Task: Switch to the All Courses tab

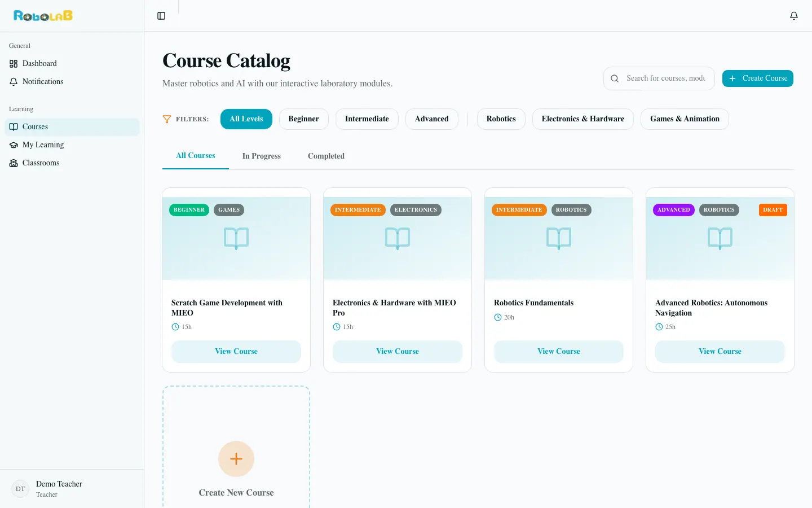Action: pyautogui.click(x=196, y=156)
